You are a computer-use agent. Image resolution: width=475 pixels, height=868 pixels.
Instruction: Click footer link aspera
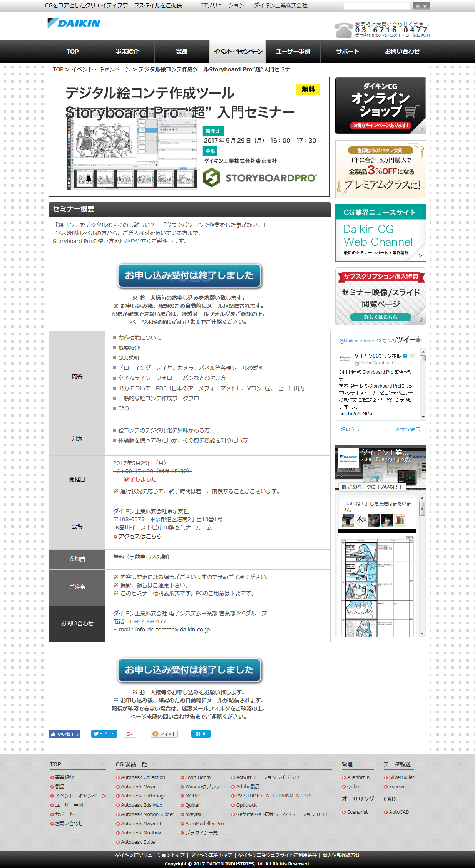tap(396, 787)
